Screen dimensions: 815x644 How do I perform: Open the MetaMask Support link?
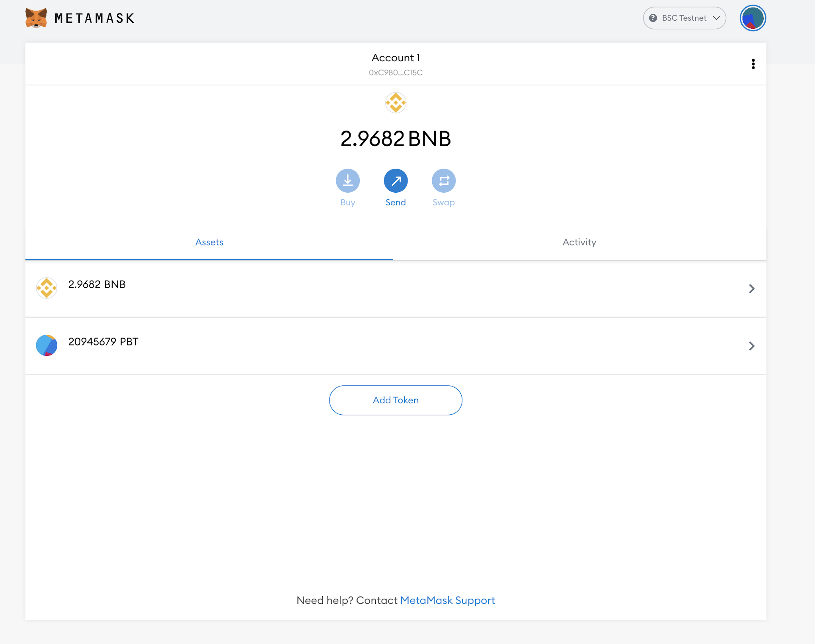[448, 600]
